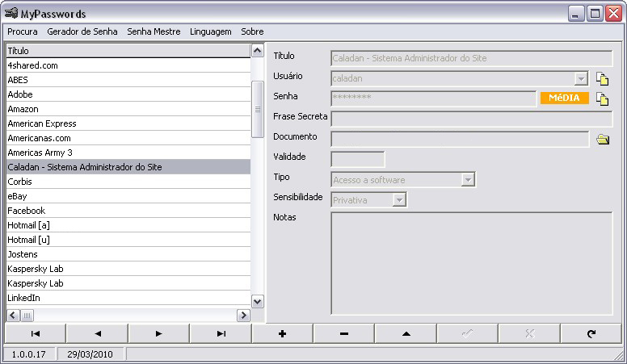Select the ABES entry
This screenshot has height=364, width=627.
tap(128, 80)
